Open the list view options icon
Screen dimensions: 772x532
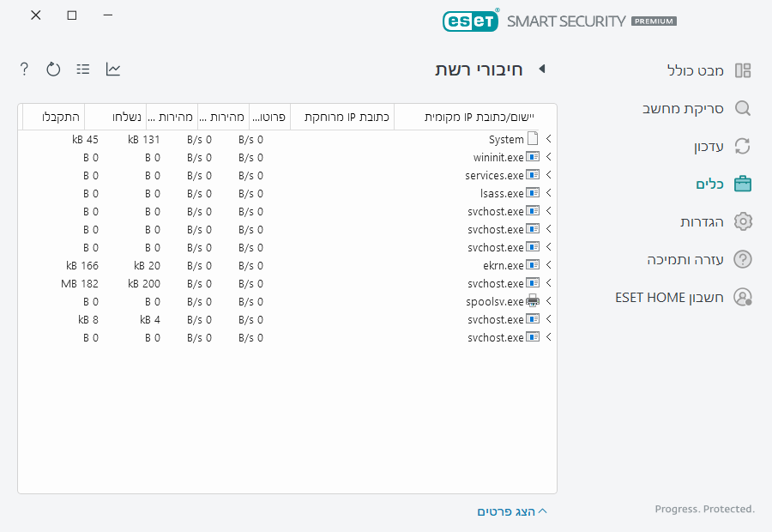click(83, 69)
